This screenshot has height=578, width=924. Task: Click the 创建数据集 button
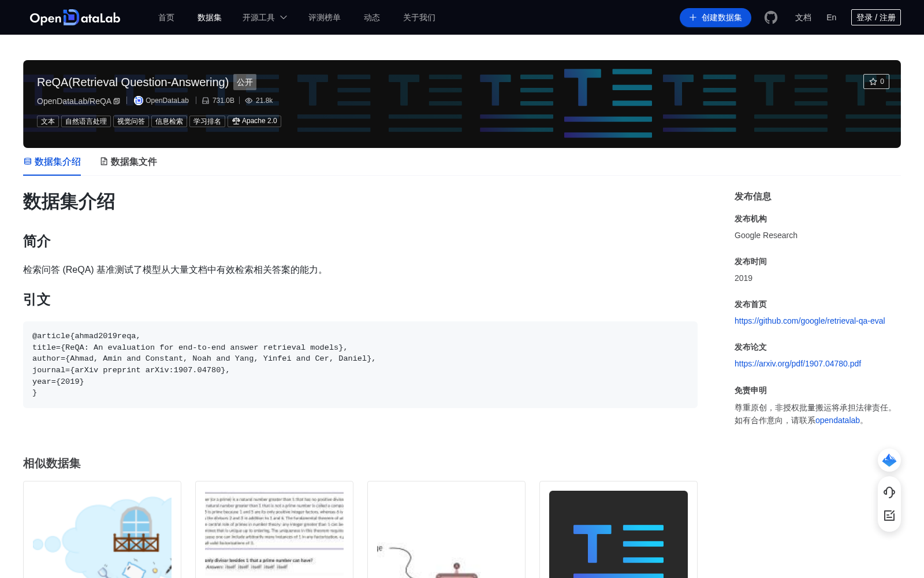tap(716, 17)
